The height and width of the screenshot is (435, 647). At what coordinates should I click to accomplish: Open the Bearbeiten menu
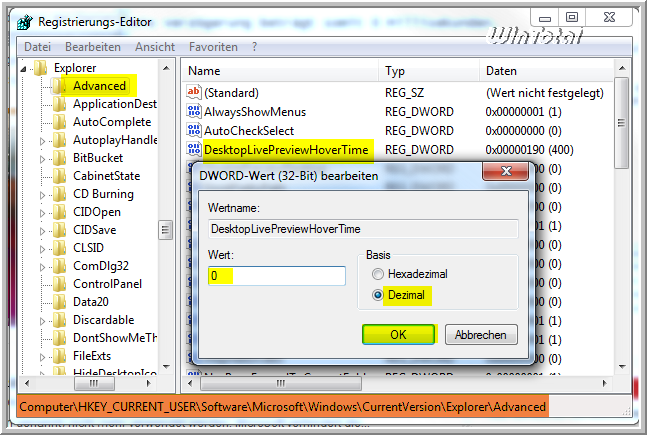point(93,47)
